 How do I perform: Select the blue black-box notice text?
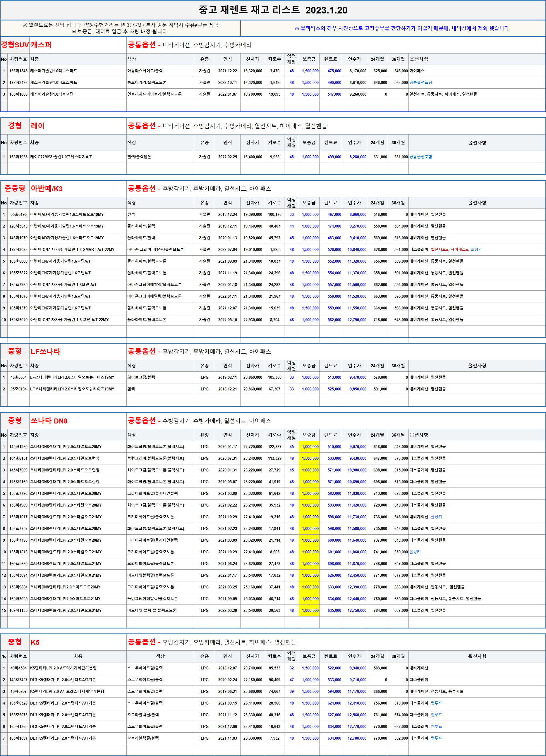point(403,28)
